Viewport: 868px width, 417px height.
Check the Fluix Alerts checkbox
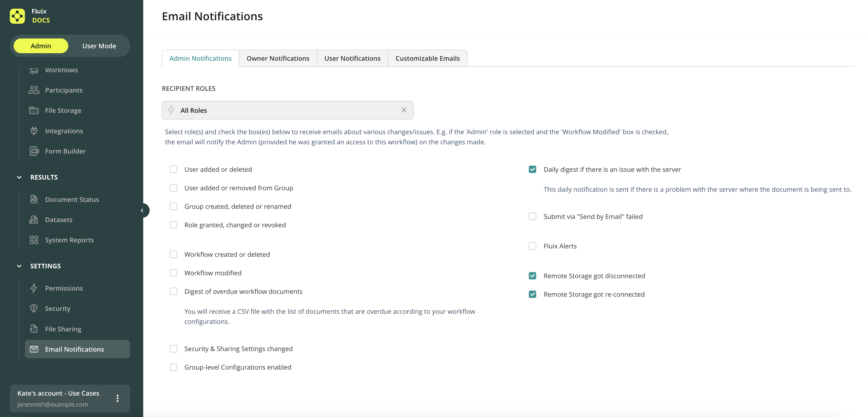click(532, 246)
